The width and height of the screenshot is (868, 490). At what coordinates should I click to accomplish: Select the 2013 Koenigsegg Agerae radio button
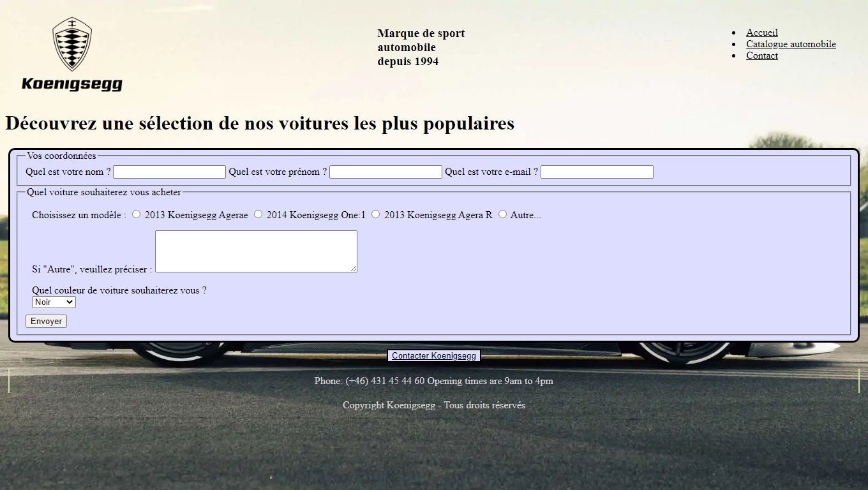(137, 214)
